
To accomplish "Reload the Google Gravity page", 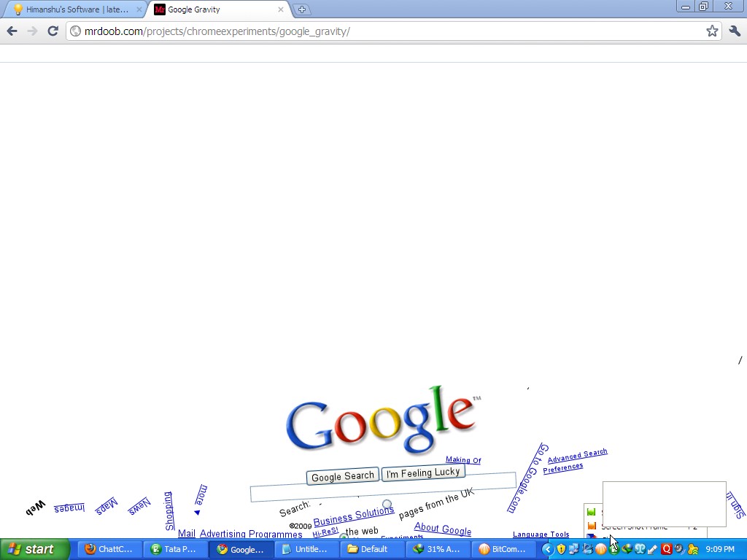I will pos(53,31).
